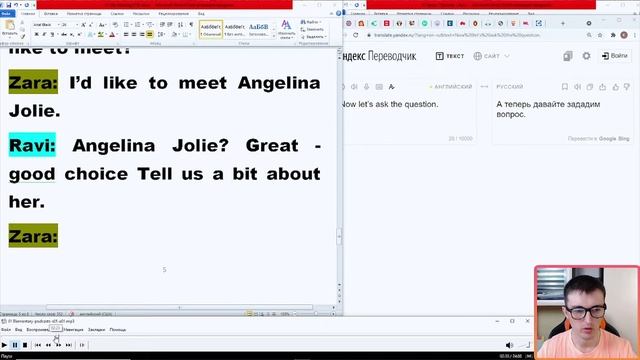The height and width of the screenshot is (360, 640).
Task: Adjust the Word zoom slider
Action: (315, 314)
